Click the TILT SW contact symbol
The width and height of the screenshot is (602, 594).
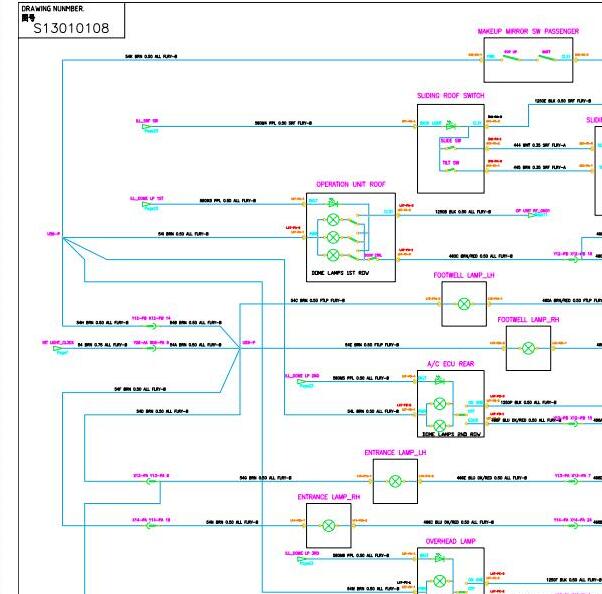click(449, 169)
